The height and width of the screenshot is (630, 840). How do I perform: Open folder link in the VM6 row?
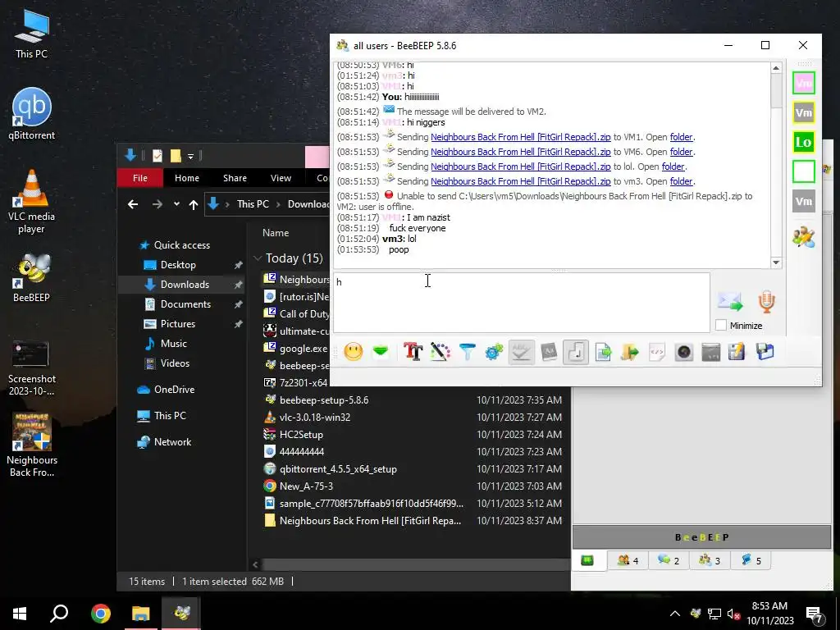[681, 152]
